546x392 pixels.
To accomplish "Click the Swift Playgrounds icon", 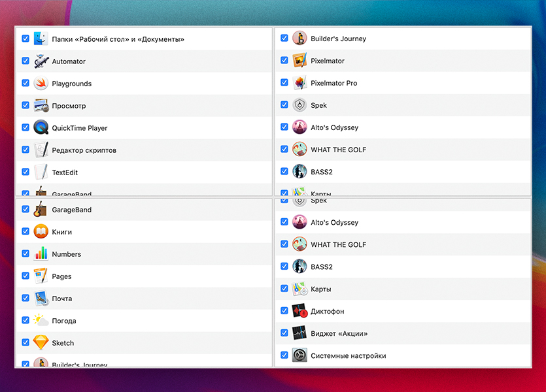I will (41, 84).
